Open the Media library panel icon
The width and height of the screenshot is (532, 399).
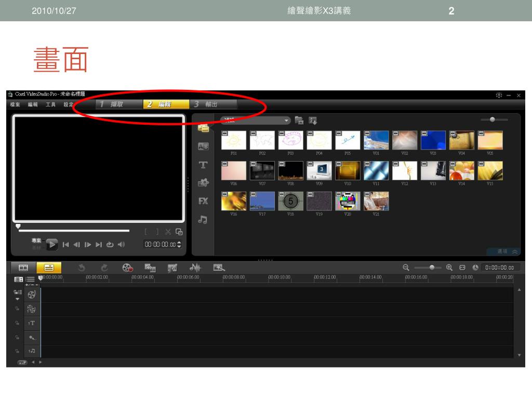tap(203, 128)
